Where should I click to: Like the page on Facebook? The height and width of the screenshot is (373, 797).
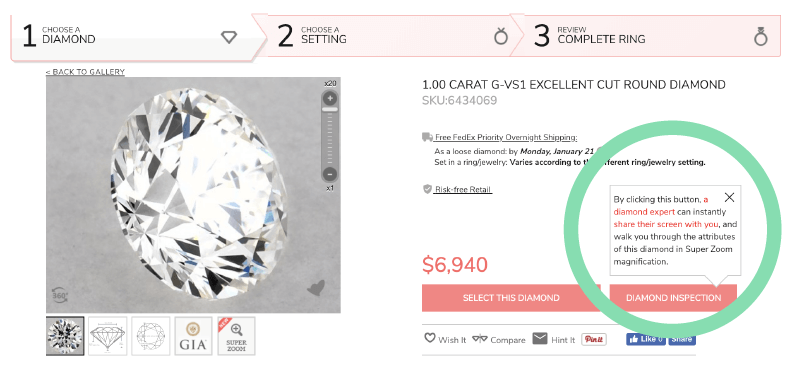(646, 339)
